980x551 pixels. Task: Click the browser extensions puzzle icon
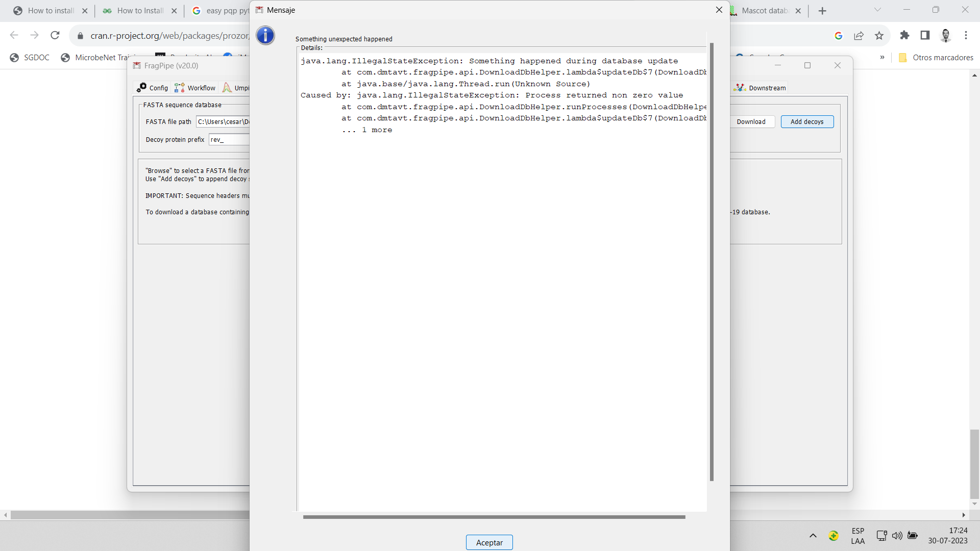click(x=904, y=35)
